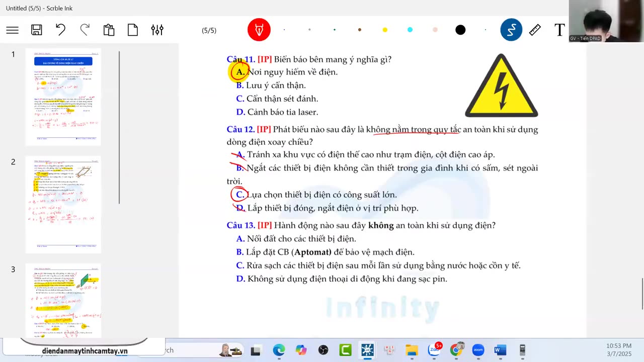Pick the large black pen color

(460, 30)
